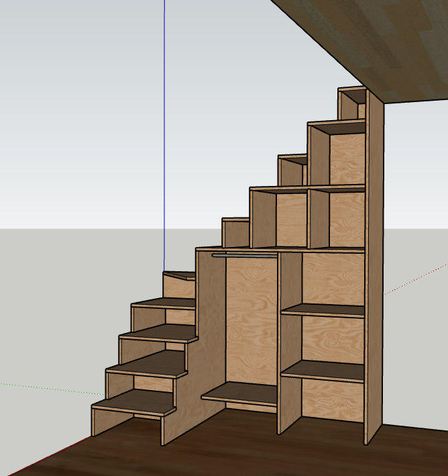Image resolution: width=448 pixels, height=476 pixels.
Task: Select plywood back panel behind hanging rod
Action: 251,320
